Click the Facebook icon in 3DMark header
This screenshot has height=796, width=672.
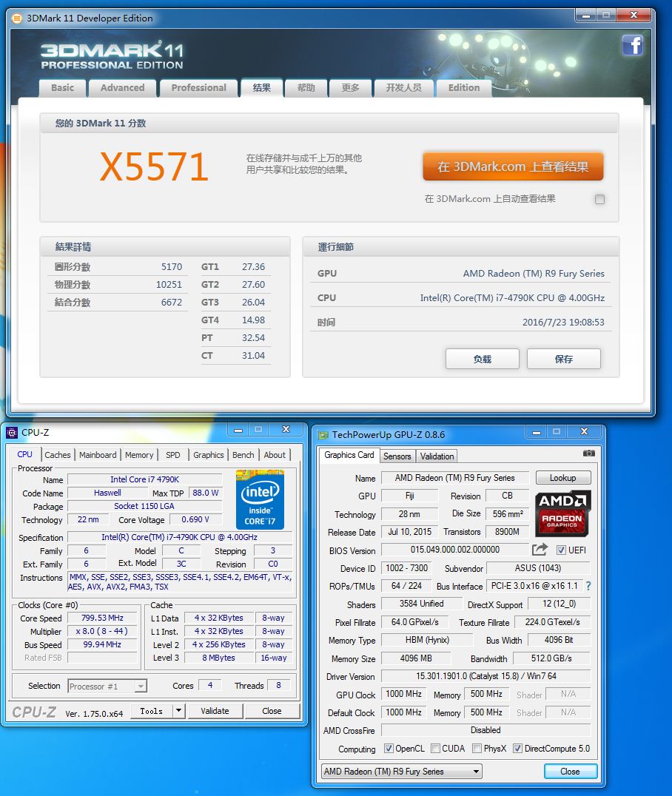click(632, 46)
